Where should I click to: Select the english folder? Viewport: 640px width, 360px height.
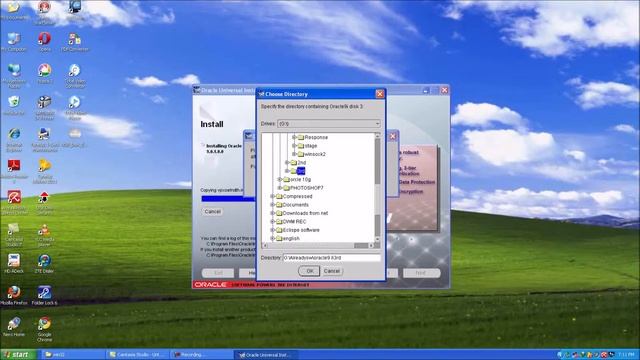tap(291, 238)
